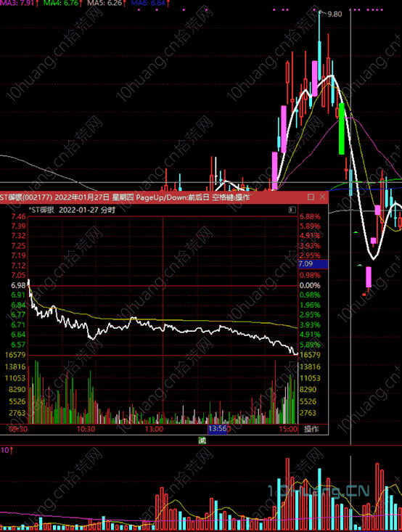Click the 7.09 highlighted price box

(313, 264)
